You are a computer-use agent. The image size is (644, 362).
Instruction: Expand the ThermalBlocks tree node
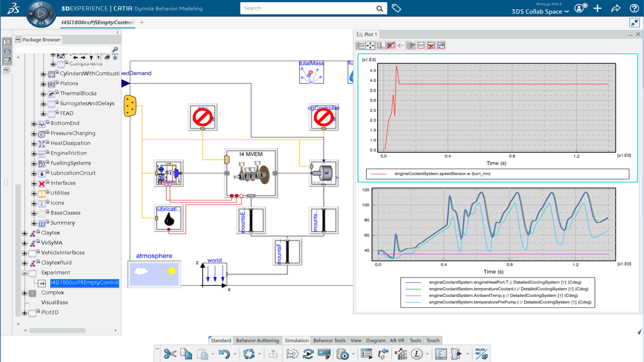(43, 94)
